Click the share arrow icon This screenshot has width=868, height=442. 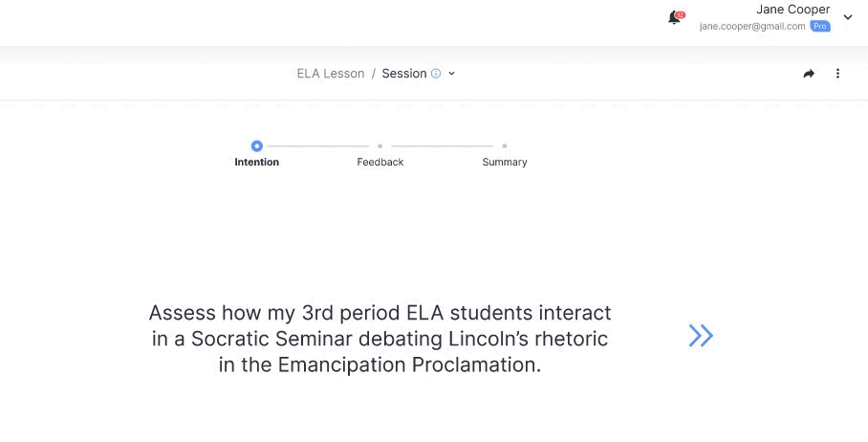point(809,74)
